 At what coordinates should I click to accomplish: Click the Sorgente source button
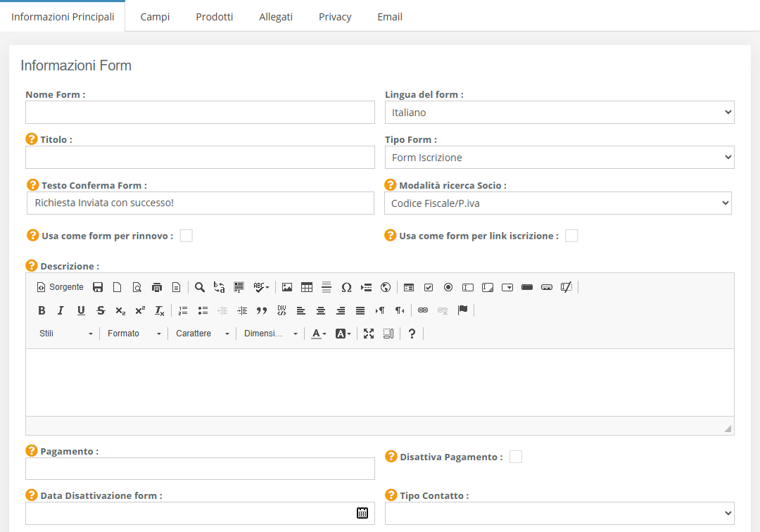tap(60, 287)
